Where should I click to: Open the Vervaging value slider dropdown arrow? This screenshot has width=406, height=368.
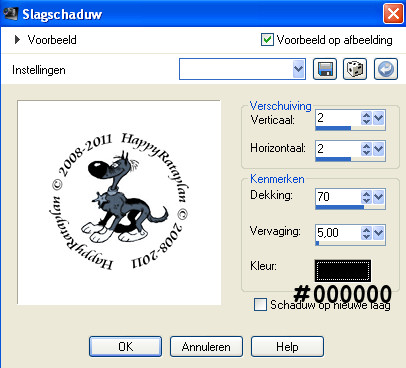coord(379,233)
